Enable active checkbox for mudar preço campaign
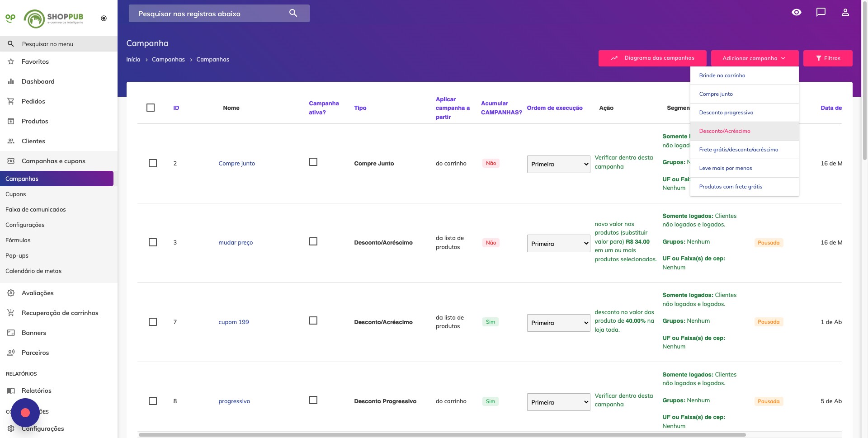Image resolution: width=868 pixels, height=438 pixels. [x=313, y=241]
